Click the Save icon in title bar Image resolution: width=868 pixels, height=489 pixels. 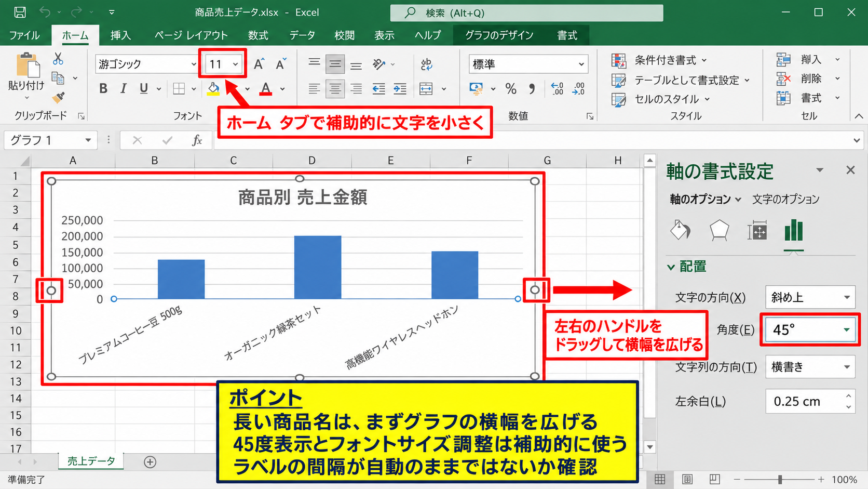20,12
